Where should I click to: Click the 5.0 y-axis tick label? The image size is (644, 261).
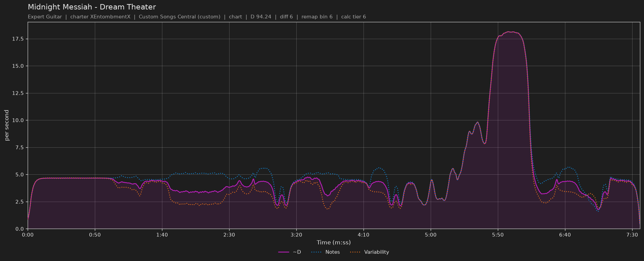[19, 175]
